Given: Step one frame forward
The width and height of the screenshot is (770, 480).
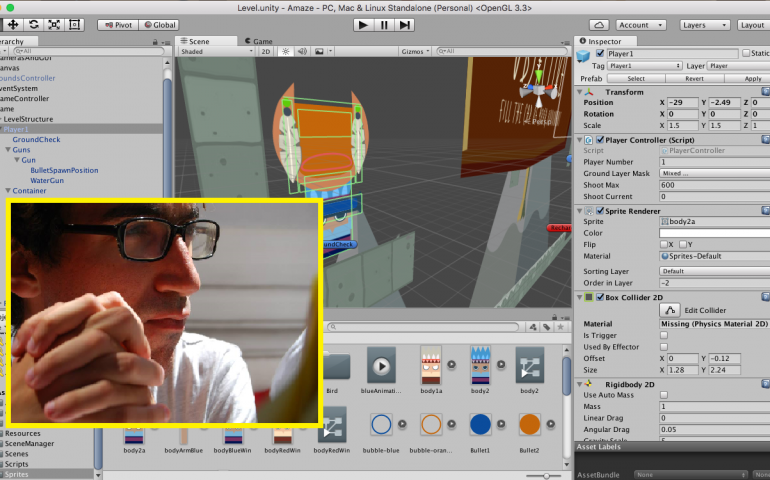Looking at the screenshot, I should tap(405, 25).
